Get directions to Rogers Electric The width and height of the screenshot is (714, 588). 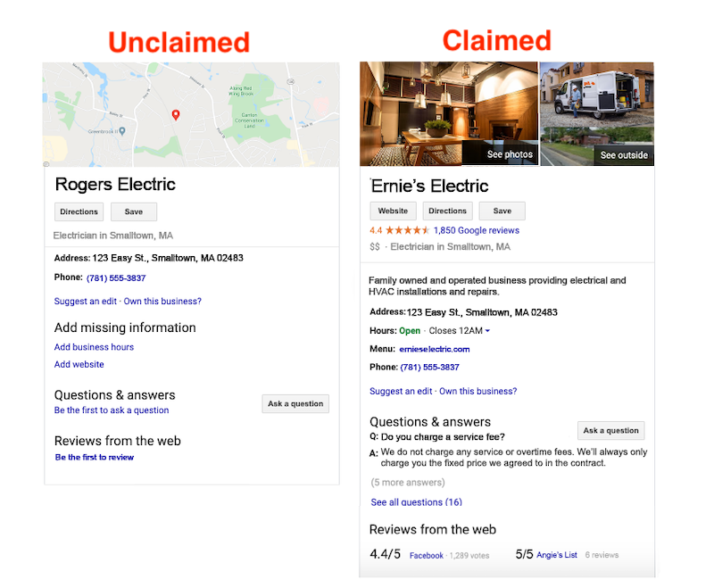click(x=79, y=211)
